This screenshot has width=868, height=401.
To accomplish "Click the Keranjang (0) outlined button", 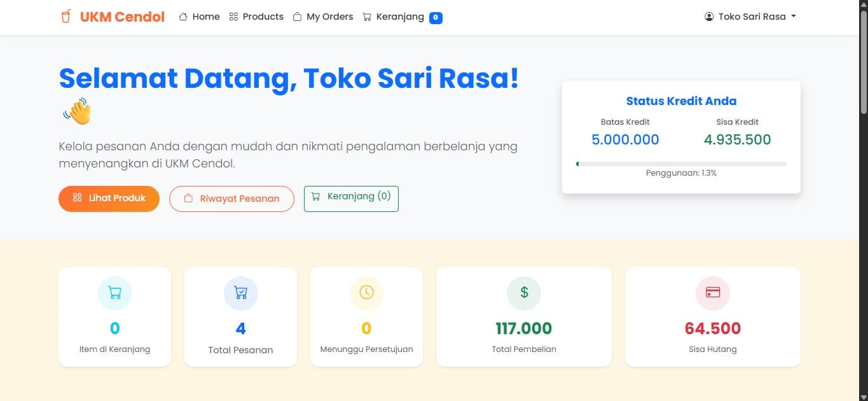I will point(351,198).
